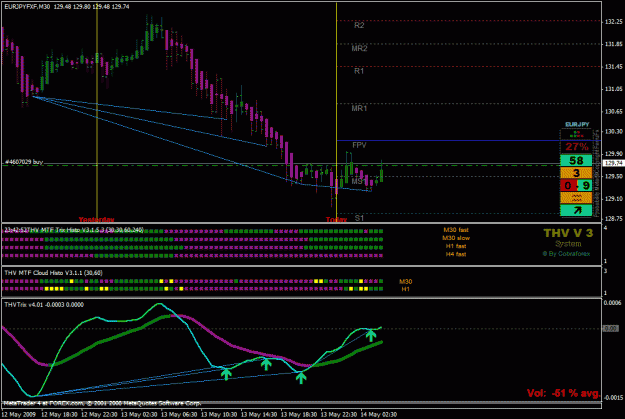Select the R2 pivot label
The image size is (625, 419).
click(359, 26)
